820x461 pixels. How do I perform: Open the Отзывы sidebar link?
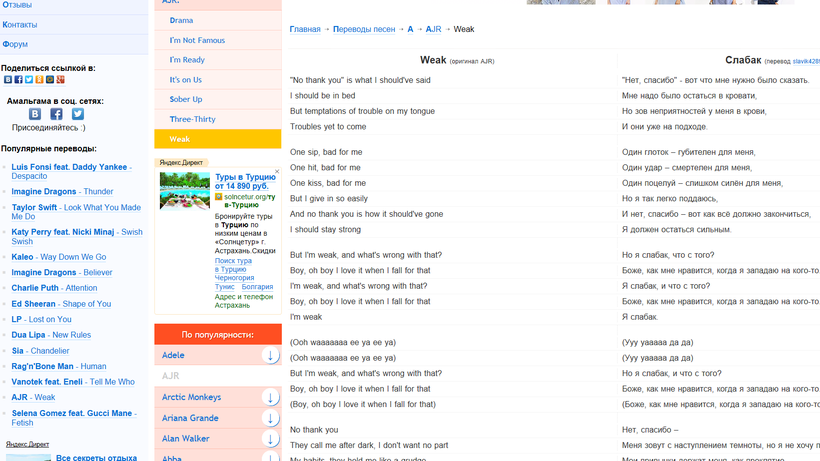17,5
